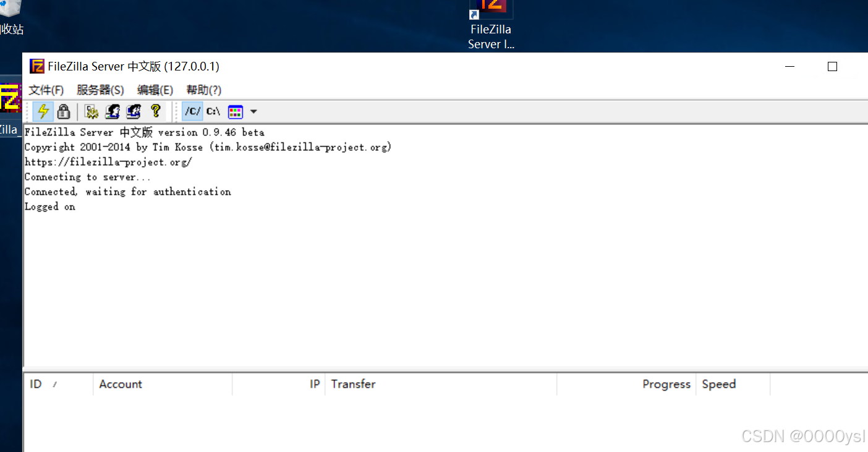Click the version 0.9.46 beta log line
Screen dimensions: 868x452
pos(144,132)
